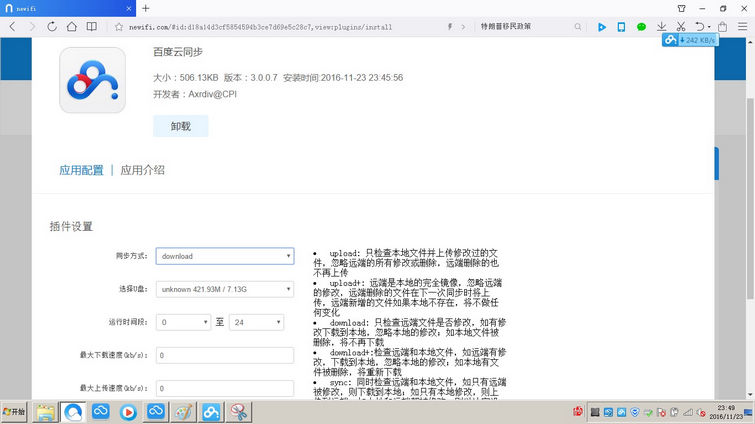Bookmark the page with the star icon
This screenshot has width=755, height=424.
pyautogui.click(x=119, y=27)
